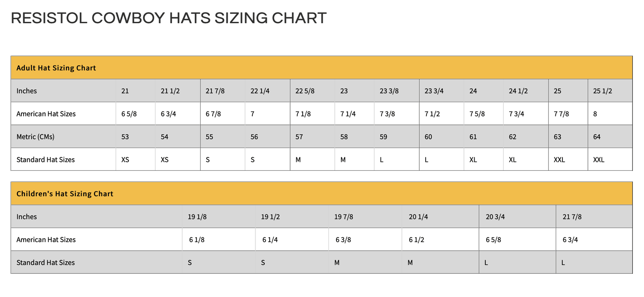Click the 6 3/8 children's hat size
Viewport: 644px width, 297px height.
point(343,240)
